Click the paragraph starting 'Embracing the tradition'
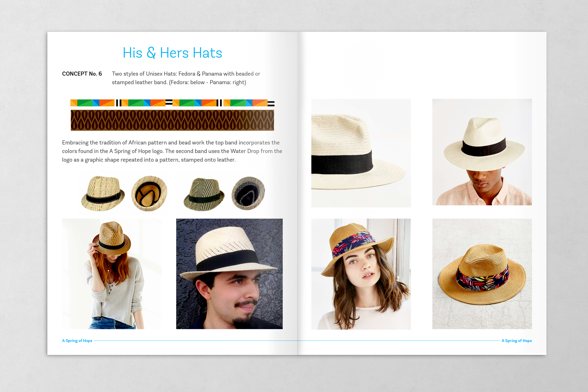Viewport: 588px width, 392px height. pos(172,151)
